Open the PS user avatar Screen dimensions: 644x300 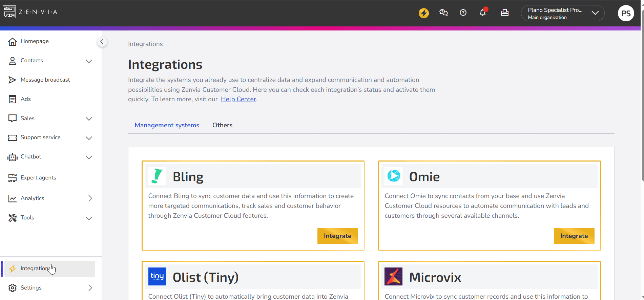coord(626,13)
